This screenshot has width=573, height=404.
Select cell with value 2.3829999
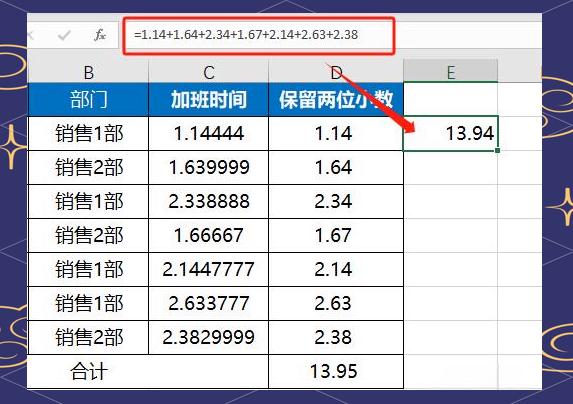(208, 337)
